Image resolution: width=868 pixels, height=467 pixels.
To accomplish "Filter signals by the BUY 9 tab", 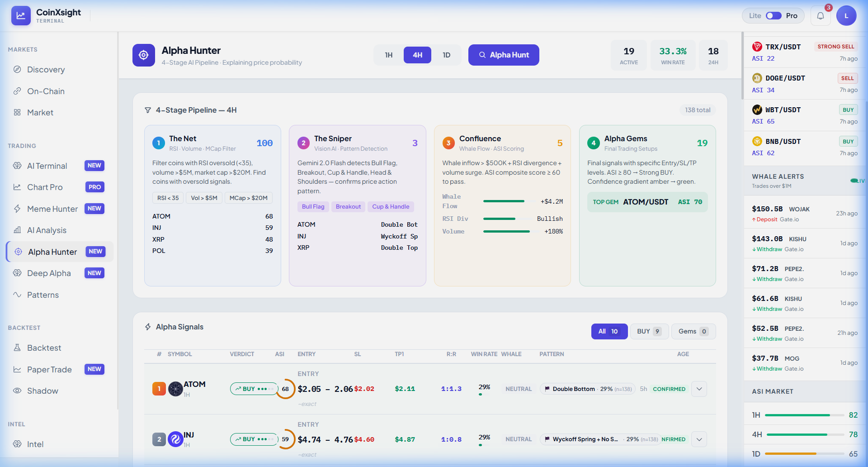I will click(649, 331).
